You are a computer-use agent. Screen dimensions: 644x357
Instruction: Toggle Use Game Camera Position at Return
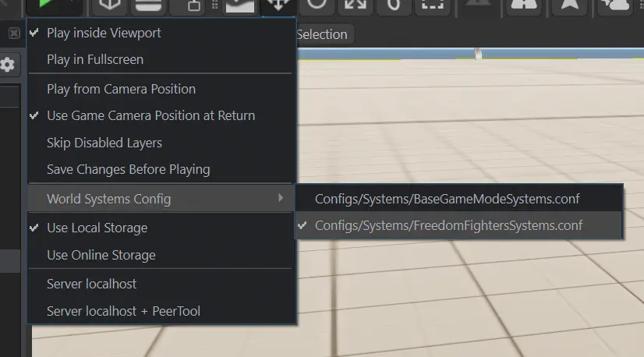pos(162,116)
